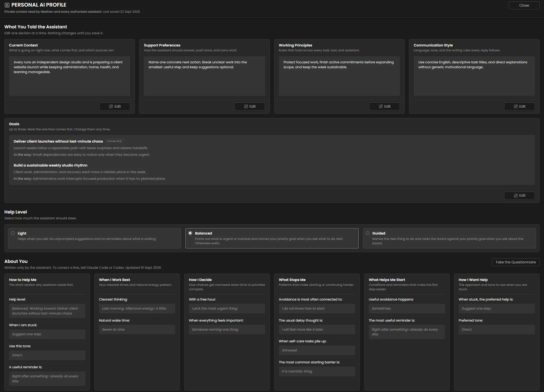Click the 'How to Help Me' card title
544x392 pixels.
click(x=23, y=280)
